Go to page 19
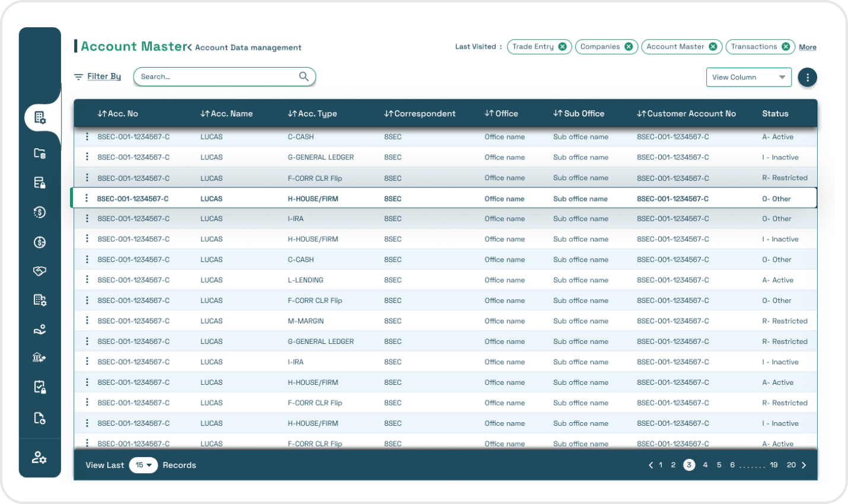The image size is (848, 504). 774,465
